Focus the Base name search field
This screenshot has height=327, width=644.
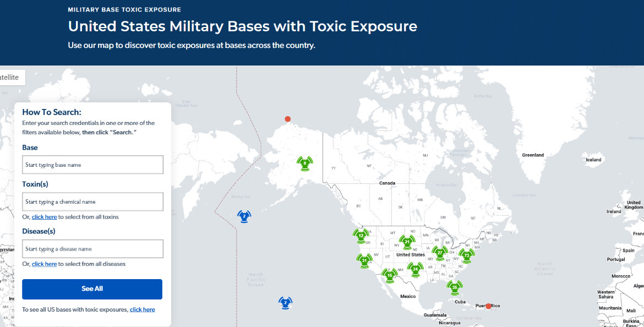[92, 165]
